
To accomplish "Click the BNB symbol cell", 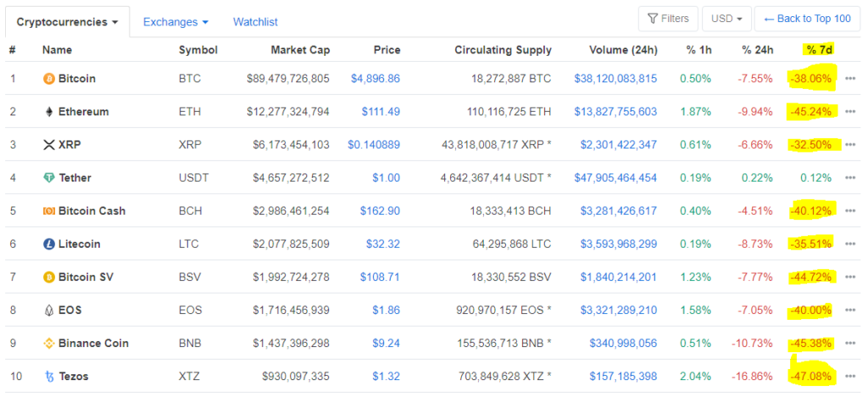I will [x=190, y=344].
